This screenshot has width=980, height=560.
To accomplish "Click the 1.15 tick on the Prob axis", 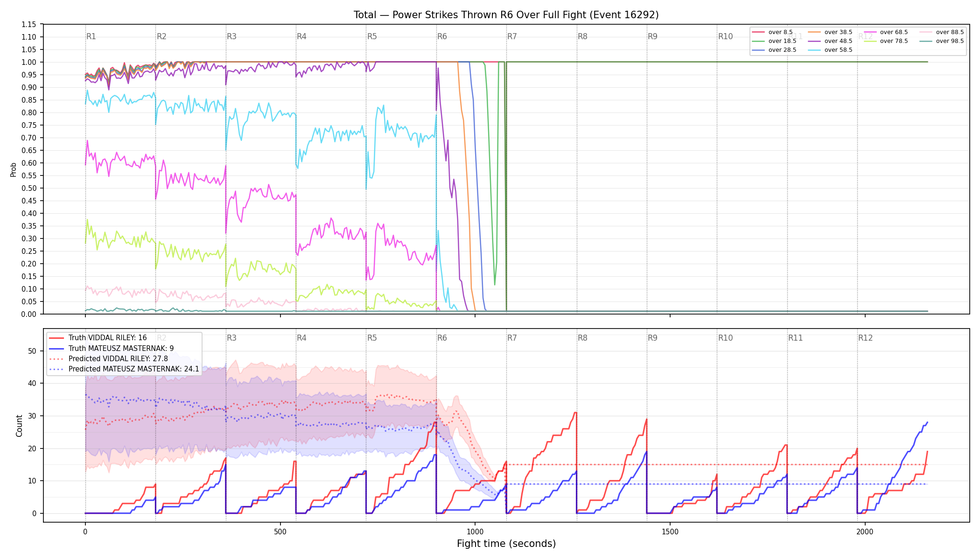I will click(x=29, y=24).
